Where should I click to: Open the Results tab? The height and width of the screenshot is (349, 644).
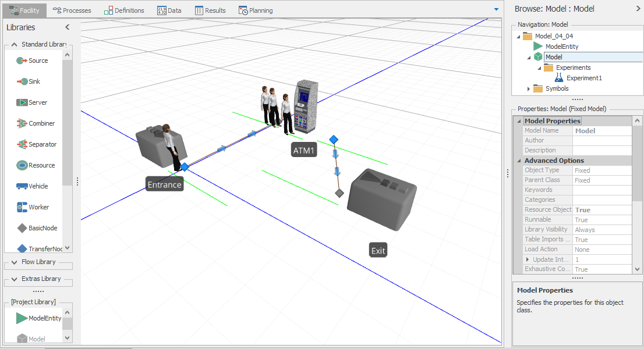click(x=210, y=10)
